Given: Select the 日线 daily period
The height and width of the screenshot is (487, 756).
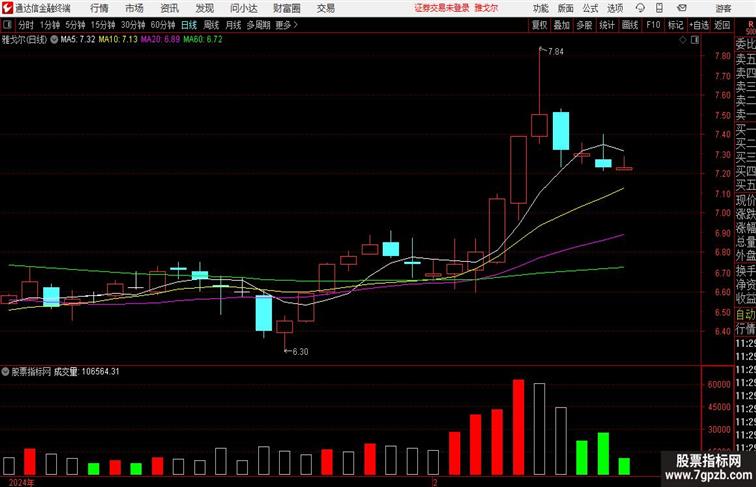Looking at the screenshot, I should point(189,25).
